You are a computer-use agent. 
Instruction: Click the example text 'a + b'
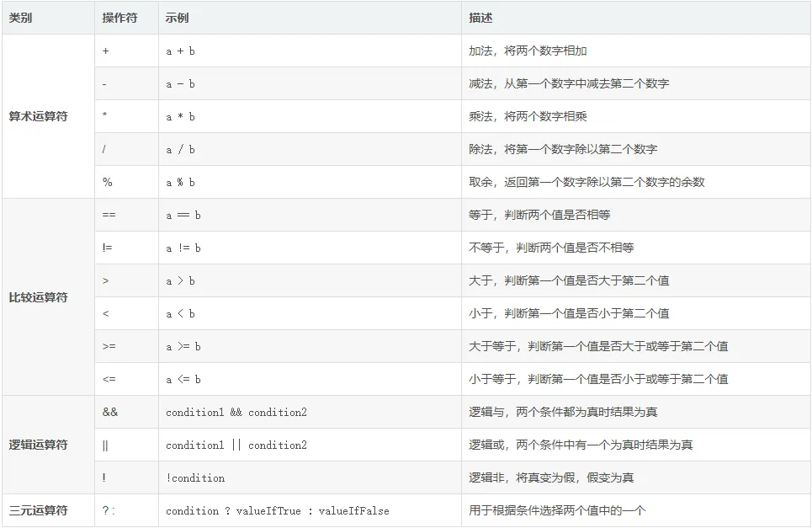pyautogui.click(x=181, y=51)
